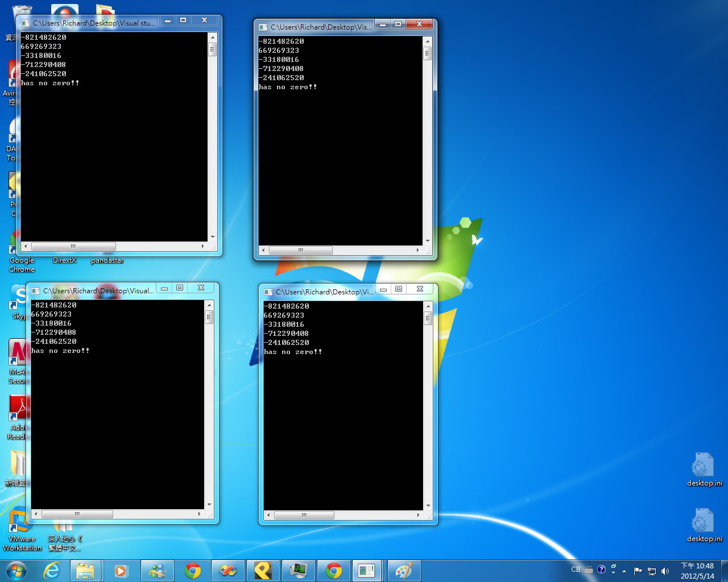Click the volume speaker tray icon

point(665,571)
